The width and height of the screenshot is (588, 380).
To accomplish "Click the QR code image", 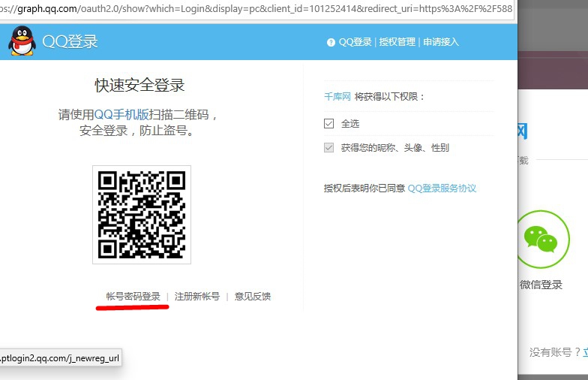I will pyautogui.click(x=142, y=215).
